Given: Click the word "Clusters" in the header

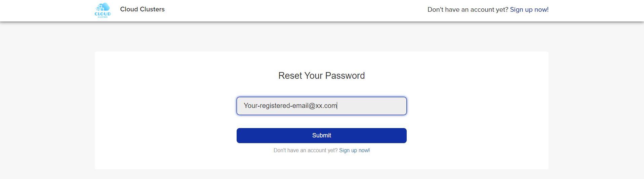Looking at the screenshot, I should point(152,9).
